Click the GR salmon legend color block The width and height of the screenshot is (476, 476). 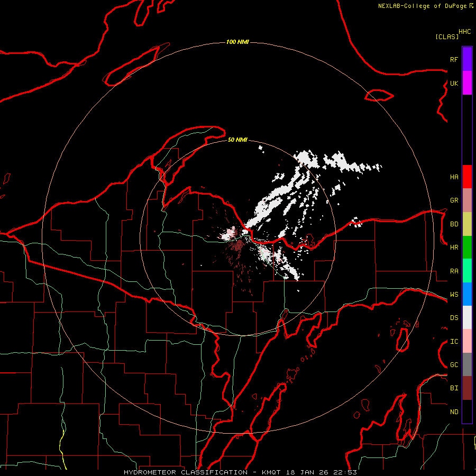tap(467, 200)
